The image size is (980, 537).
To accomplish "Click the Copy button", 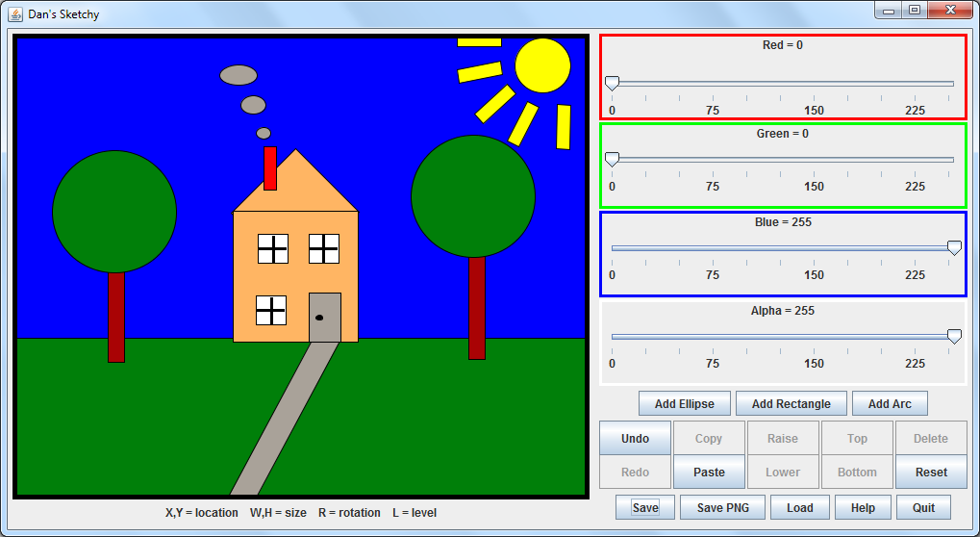I will point(709,438).
